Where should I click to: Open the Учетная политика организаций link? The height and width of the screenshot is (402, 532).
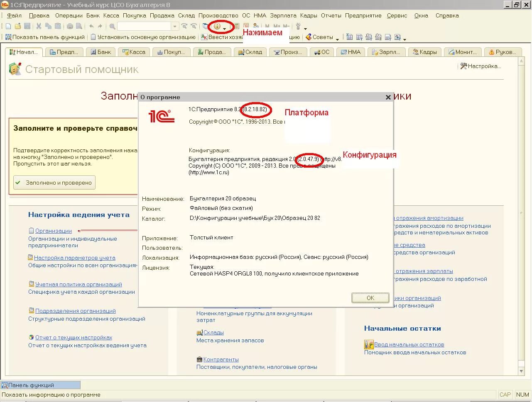click(78, 284)
